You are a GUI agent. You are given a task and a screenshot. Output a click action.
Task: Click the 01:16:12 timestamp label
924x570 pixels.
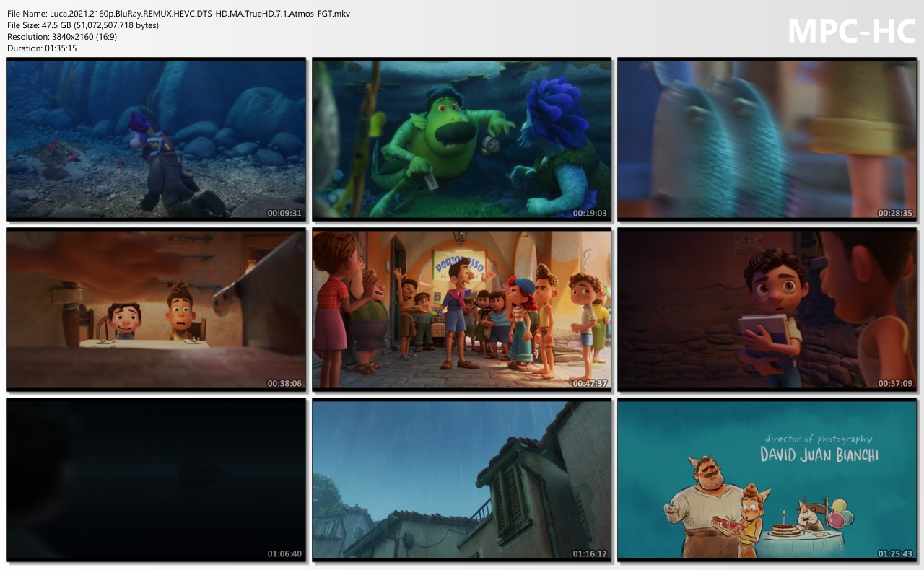[x=590, y=554]
